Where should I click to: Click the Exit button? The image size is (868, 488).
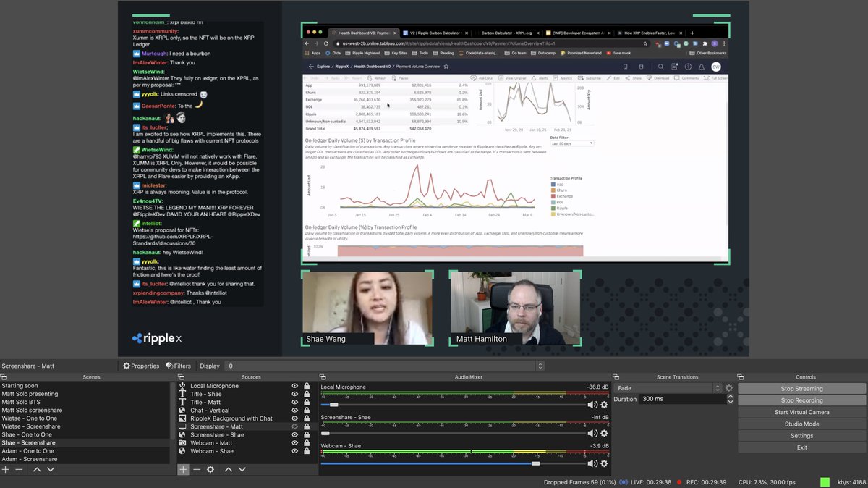pos(801,447)
